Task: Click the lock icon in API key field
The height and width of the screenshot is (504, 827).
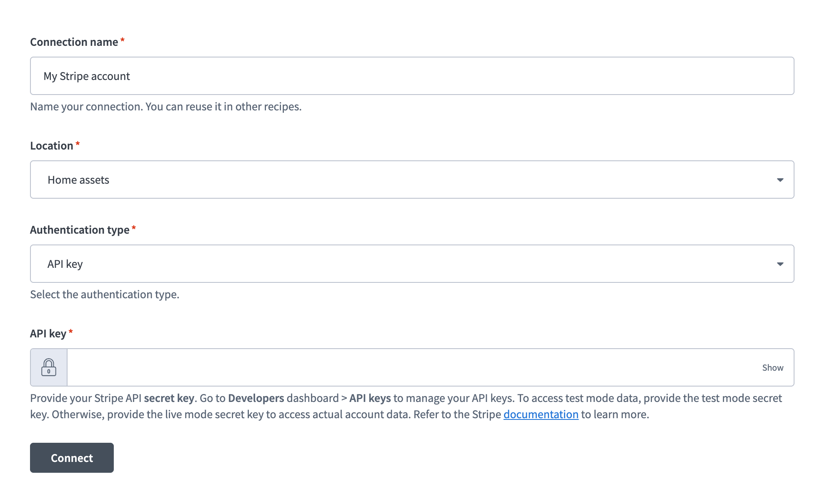Action: point(49,367)
